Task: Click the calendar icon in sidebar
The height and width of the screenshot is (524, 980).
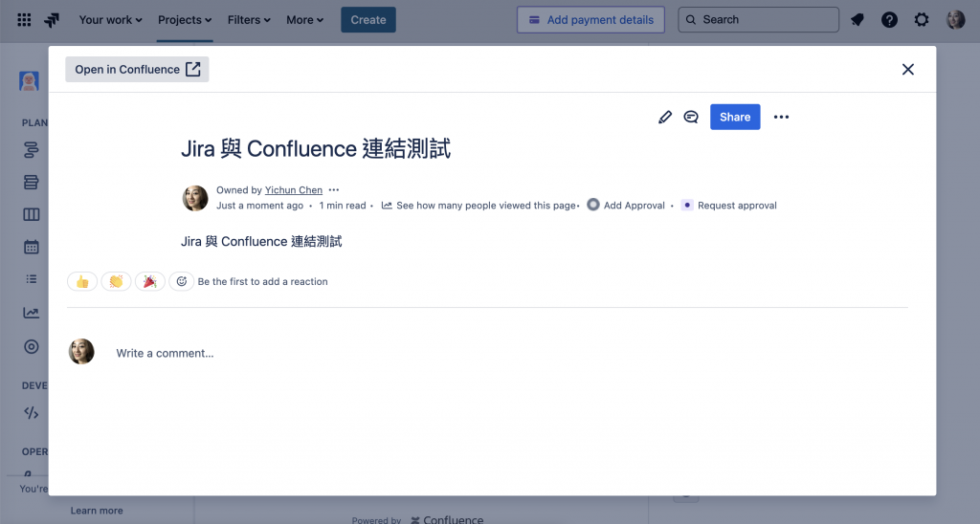Action: coord(32,247)
